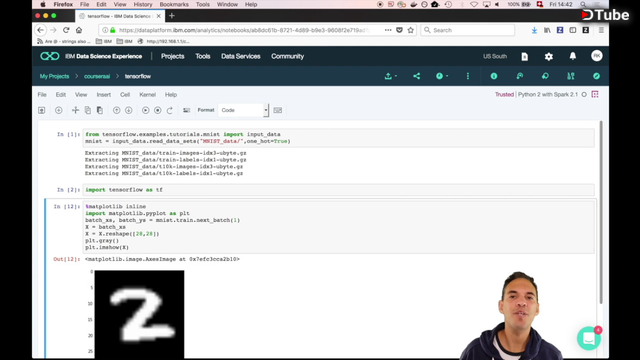Insert a new cell with plus icon
Image resolution: width=640 pixels, height=360 pixels.
58,110
